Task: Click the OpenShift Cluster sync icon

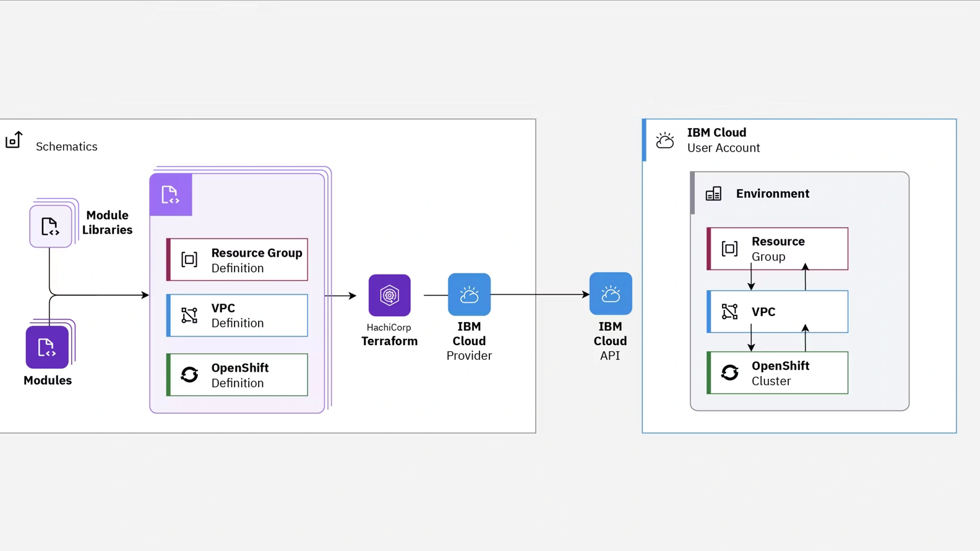Action: 730,372
